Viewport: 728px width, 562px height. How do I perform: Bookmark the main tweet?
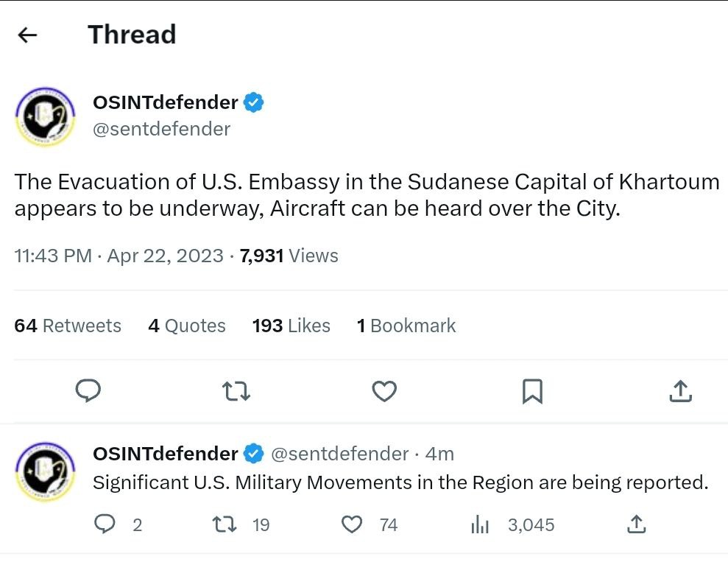pos(532,391)
